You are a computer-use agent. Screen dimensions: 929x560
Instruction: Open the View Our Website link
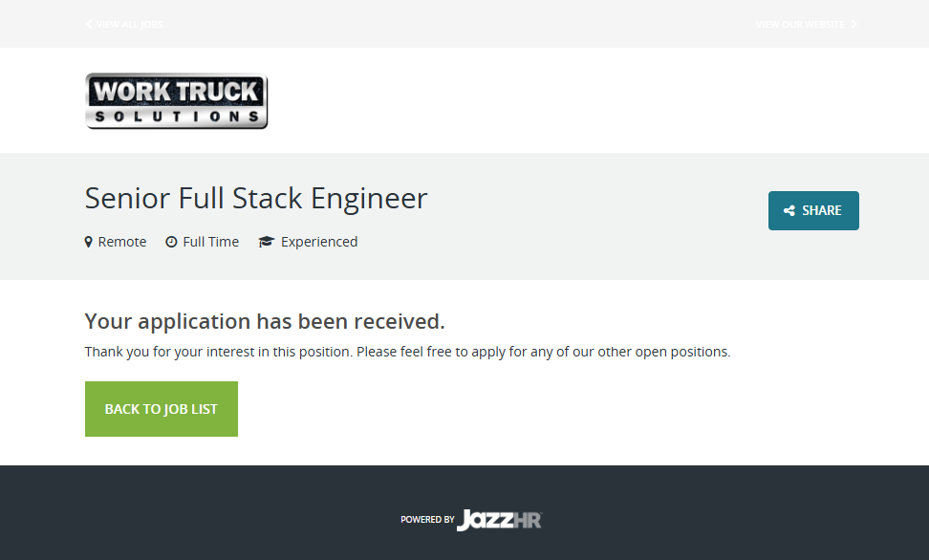click(800, 24)
